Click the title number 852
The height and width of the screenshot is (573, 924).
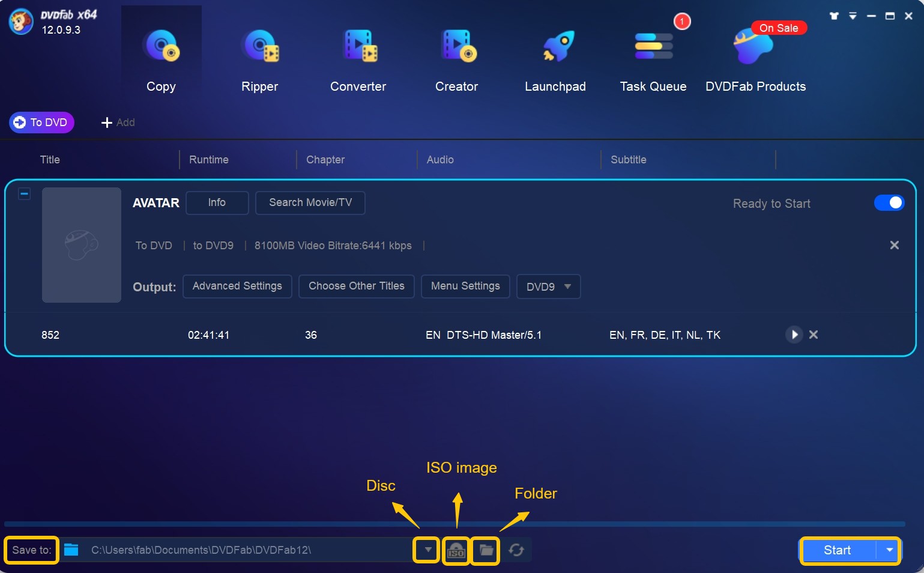[x=50, y=335]
